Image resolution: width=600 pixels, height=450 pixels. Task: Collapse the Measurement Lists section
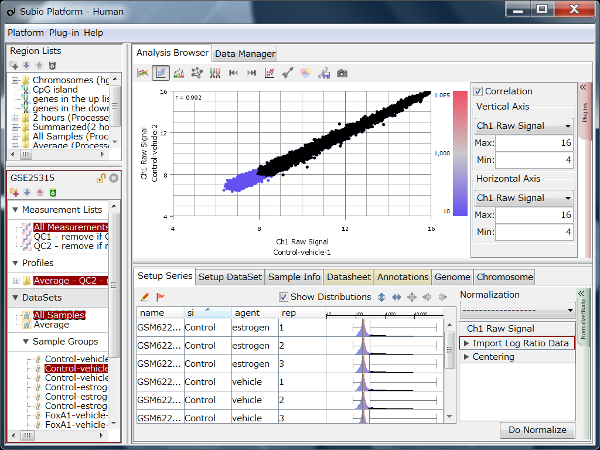(x=16, y=210)
